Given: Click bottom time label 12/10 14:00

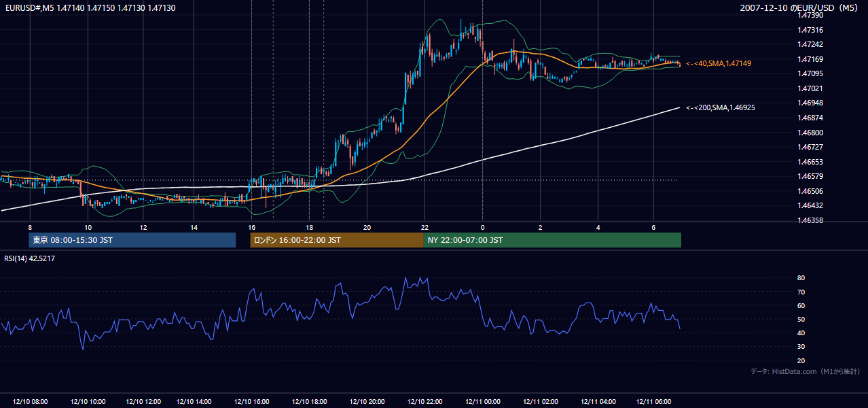Looking at the screenshot, I should point(194,402).
